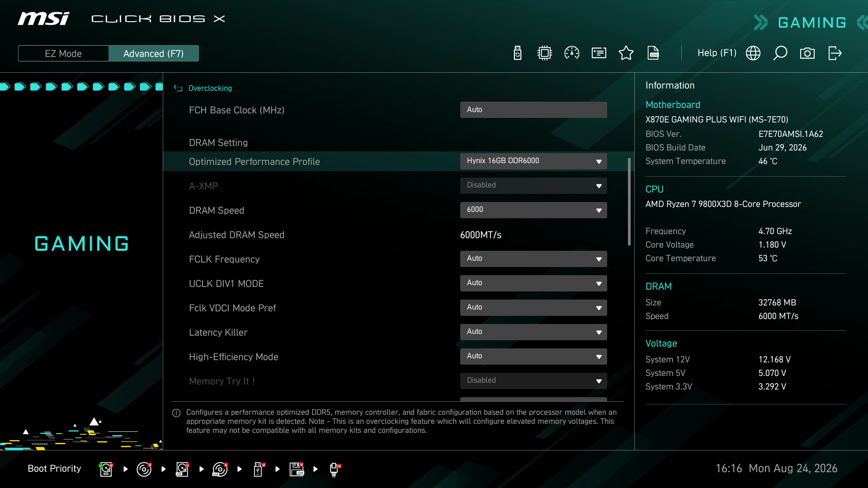The height and width of the screenshot is (488, 868).
Task: Open the High-Efficiency Mode dropdown
Action: (x=533, y=357)
